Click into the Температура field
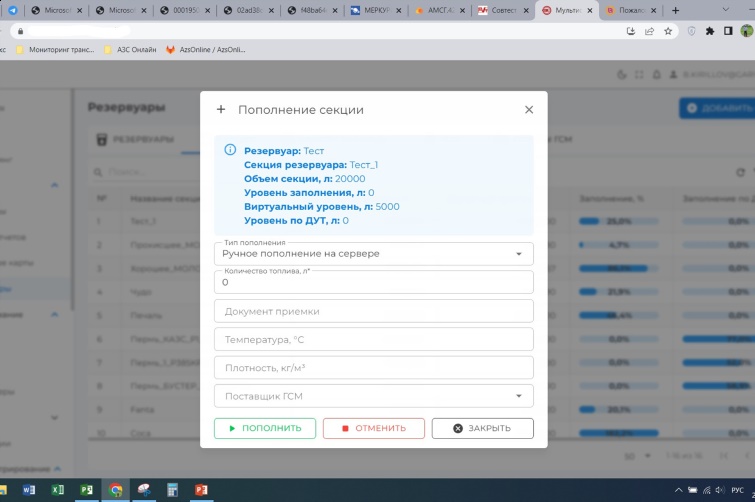Viewport: 755px width, 502px height. point(374,339)
